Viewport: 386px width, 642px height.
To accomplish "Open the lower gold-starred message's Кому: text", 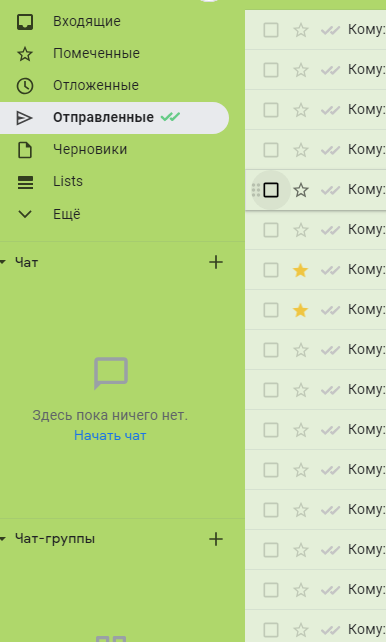I will point(366,310).
